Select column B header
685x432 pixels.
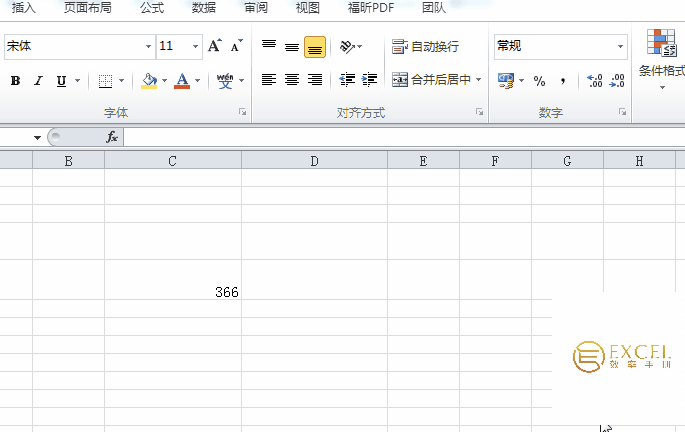tap(69, 161)
